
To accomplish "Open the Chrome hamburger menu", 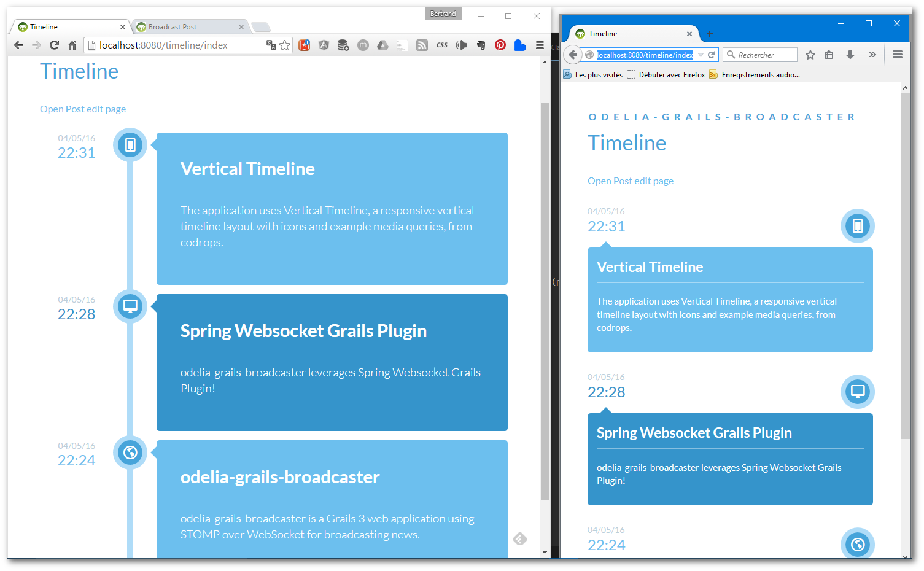I will click(540, 45).
